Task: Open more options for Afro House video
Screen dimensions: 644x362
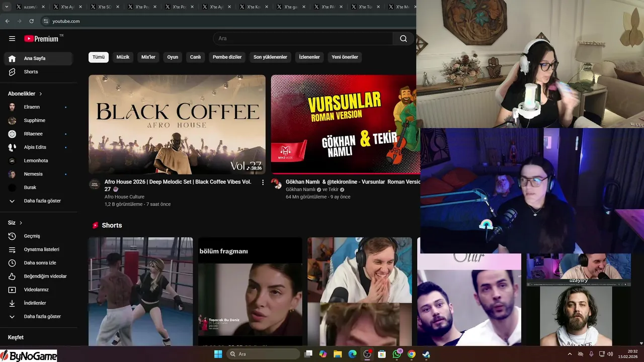Action: pyautogui.click(x=263, y=183)
